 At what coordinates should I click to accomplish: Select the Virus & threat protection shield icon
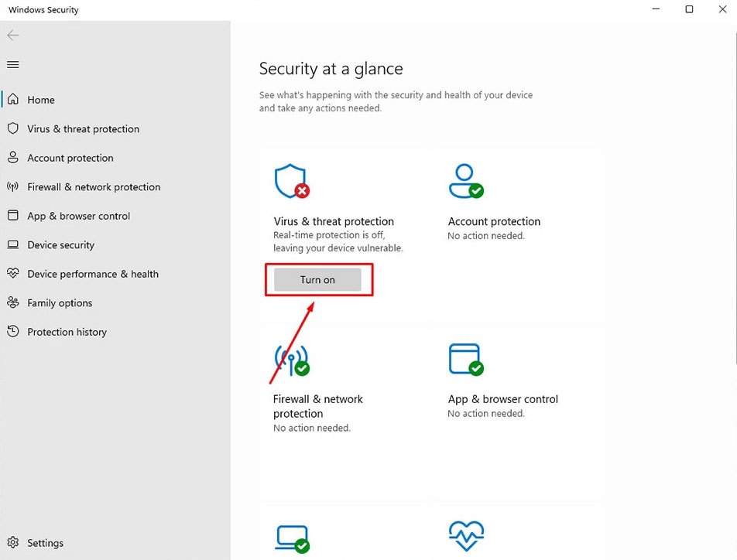click(x=12, y=128)
